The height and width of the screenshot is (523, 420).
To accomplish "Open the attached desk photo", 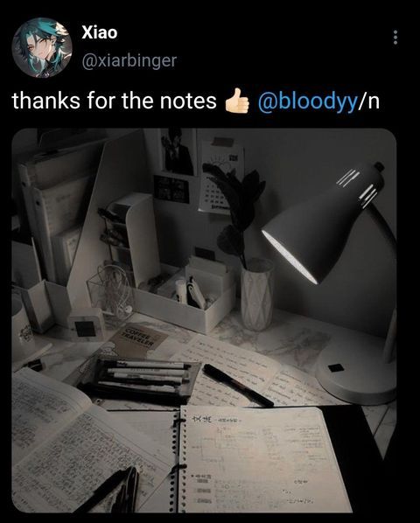I will point(204,321).
